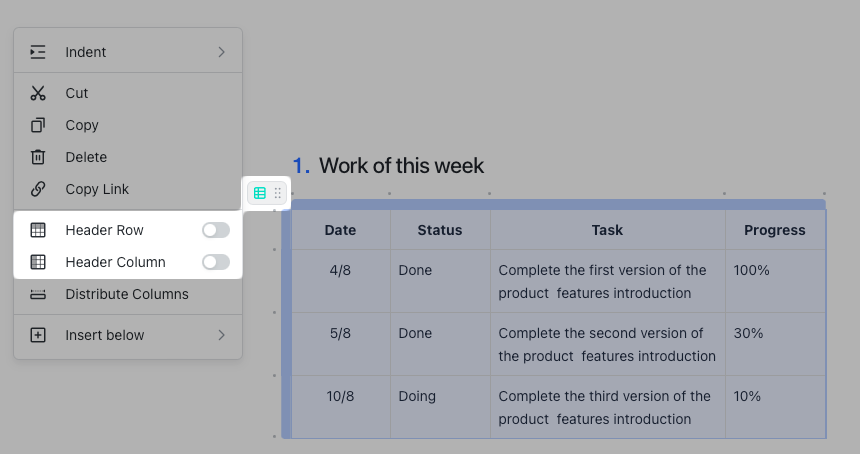Turn on the Header Column switch

coord(215,262)
